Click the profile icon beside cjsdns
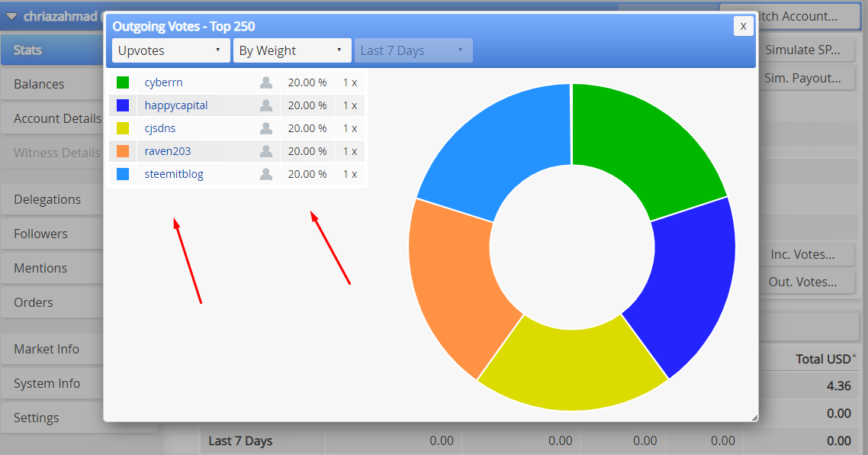This screenshot has width=868, height=455. click(265, 128)
